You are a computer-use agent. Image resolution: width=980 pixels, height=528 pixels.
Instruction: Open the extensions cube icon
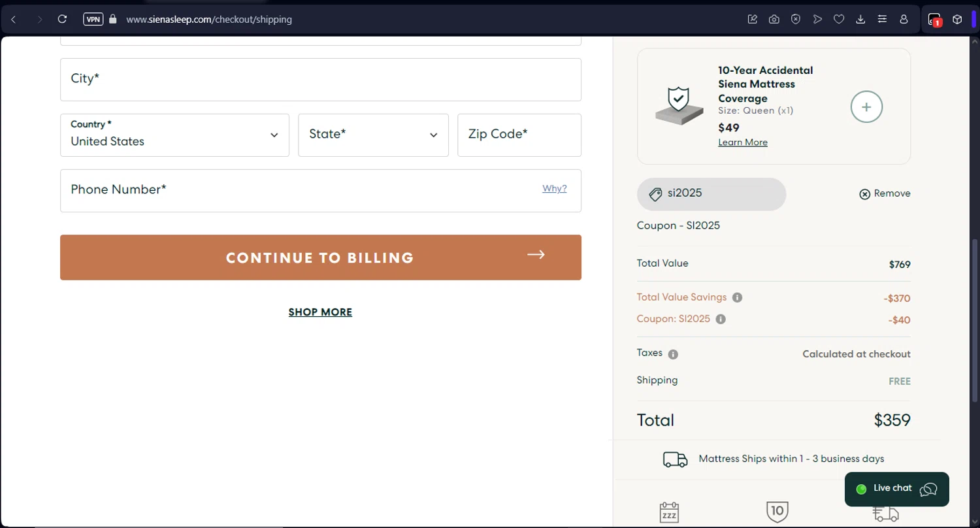coord(957,19)
